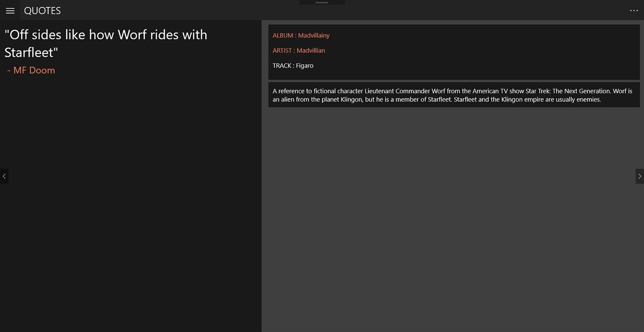Open the MF Doom author link
This screenshot has width=644, height=332.
pos(31,70)
